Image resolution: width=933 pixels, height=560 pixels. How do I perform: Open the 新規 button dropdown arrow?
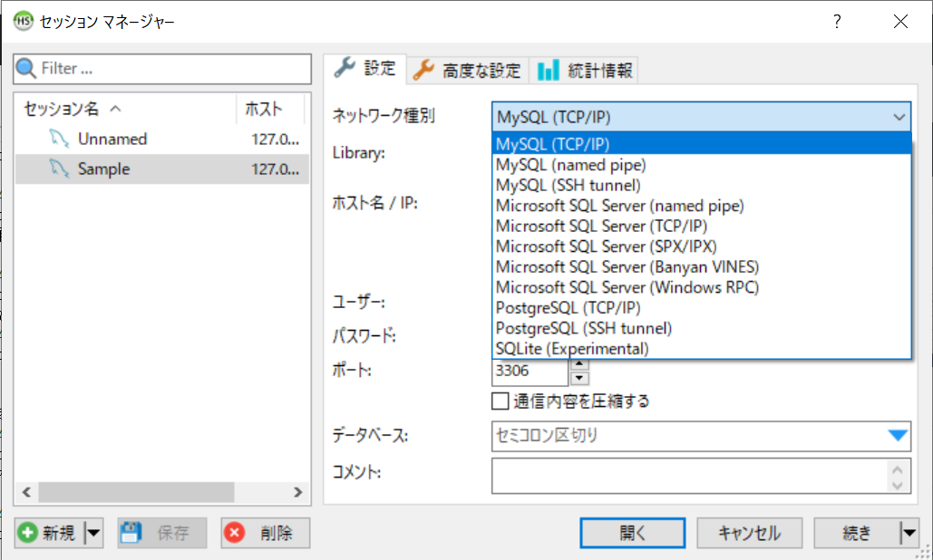pos(93,533)
